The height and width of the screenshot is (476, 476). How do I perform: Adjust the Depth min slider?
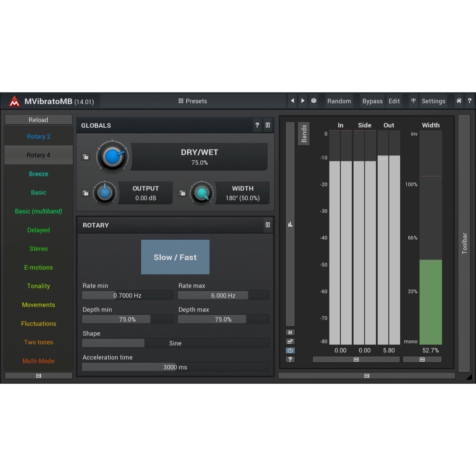point(127,319)
